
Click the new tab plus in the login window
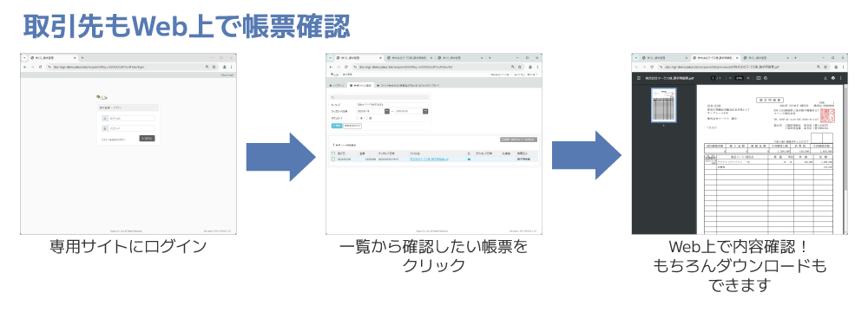(x=82, y=58)
